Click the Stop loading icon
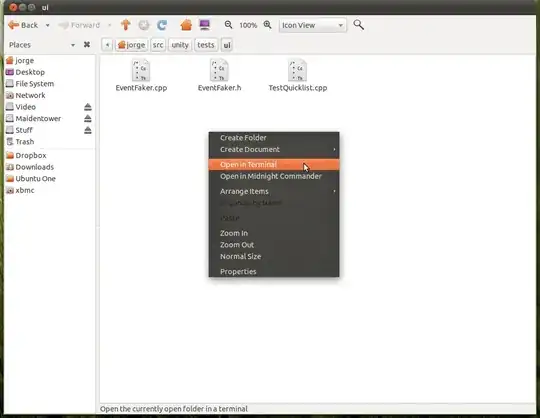The image size is (540, 418). [144, 25]
